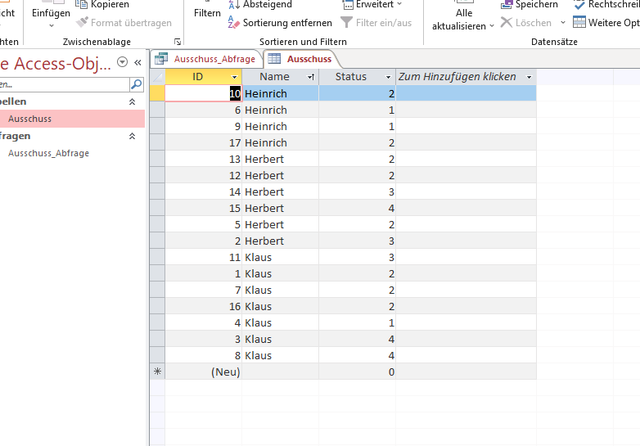The height and width of the screenshot is (446, 640).
Task: Click the Ausschuss_Abfrage tab query icon
Action: click(x=161, y=59)
